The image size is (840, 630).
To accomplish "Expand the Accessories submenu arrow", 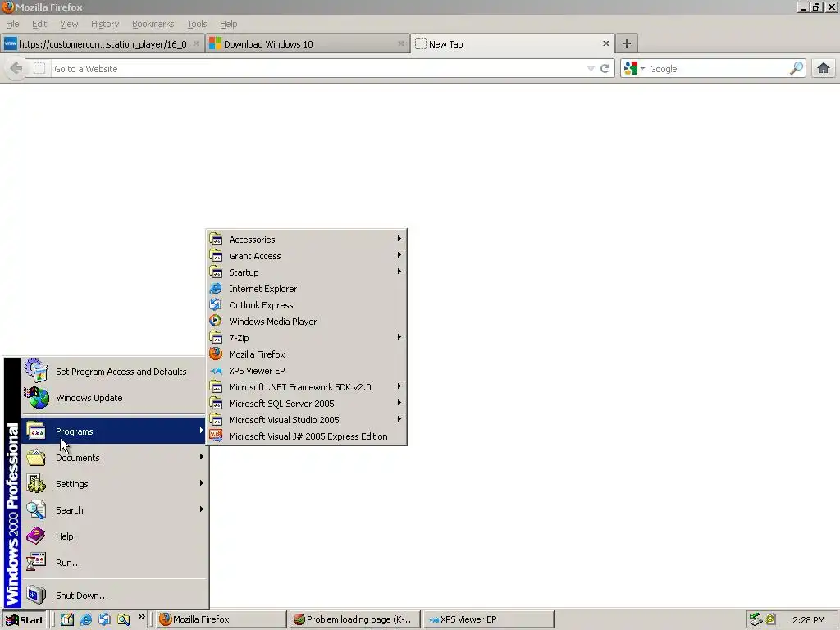I will coord(399,239).
